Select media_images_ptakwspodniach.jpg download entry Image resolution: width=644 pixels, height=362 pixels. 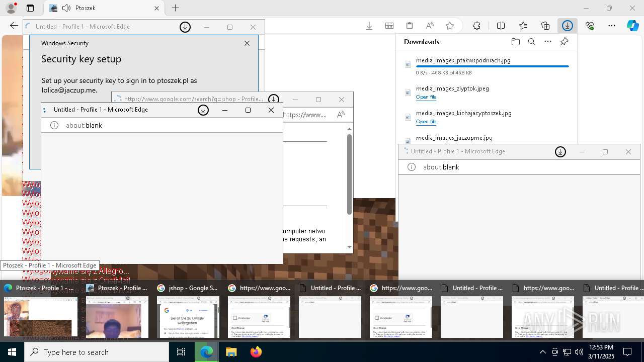coord(487,66)
